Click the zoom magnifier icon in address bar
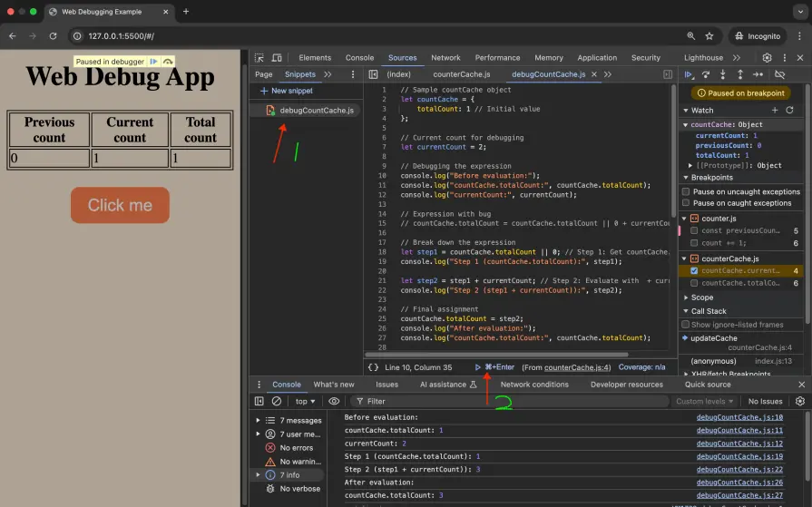Viewport: 812px width, 507px height. [690, 36]
